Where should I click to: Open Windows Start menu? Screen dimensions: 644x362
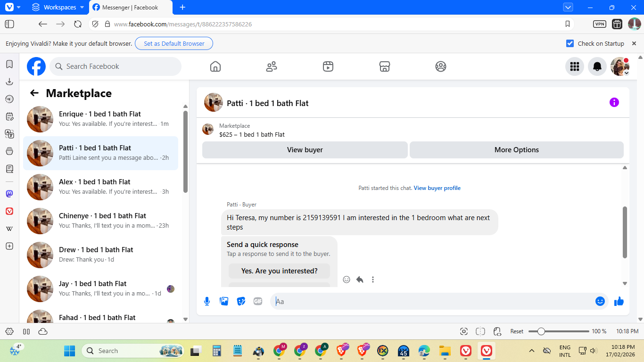coord(69,351)
